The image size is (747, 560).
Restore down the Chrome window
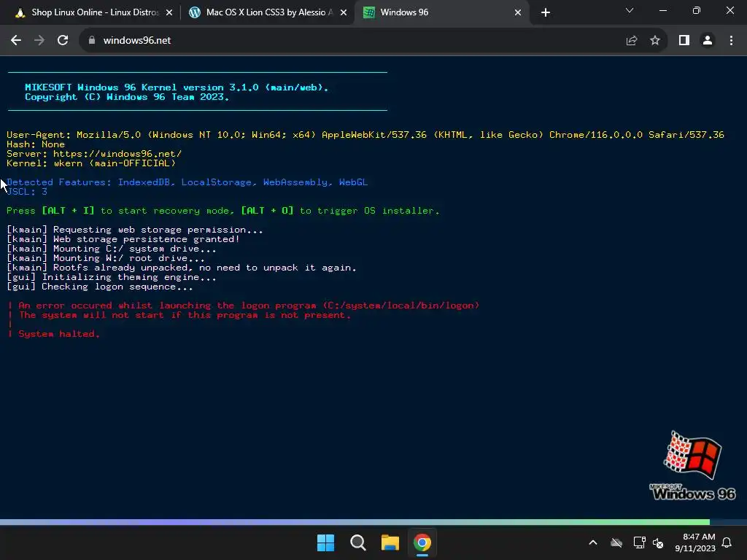tap(697, 10)
